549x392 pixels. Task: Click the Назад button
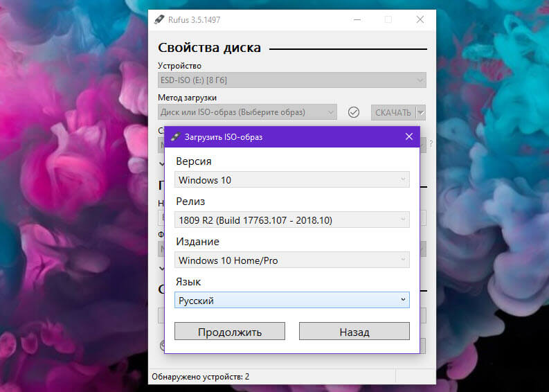click(354, 331)
